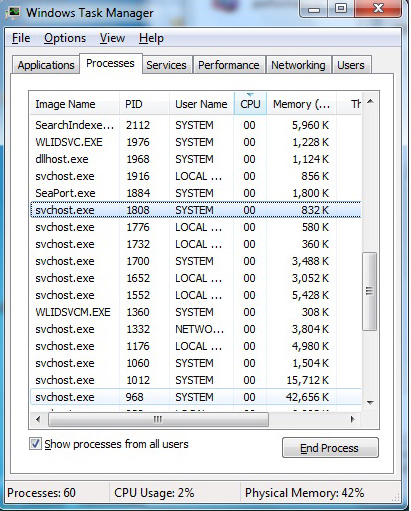Sort by Memory column header

click(301, 104)
